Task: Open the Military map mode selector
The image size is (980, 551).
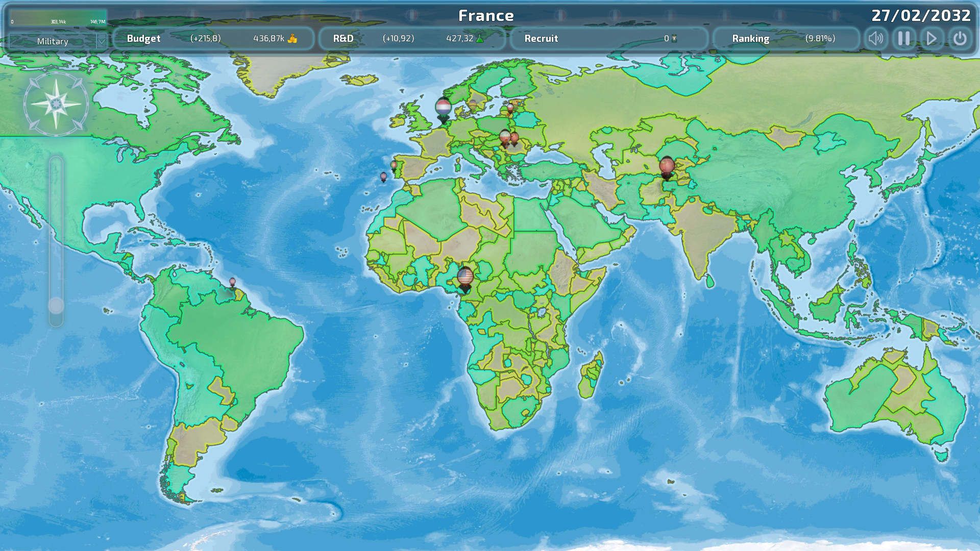Action: tap(53, 41)
